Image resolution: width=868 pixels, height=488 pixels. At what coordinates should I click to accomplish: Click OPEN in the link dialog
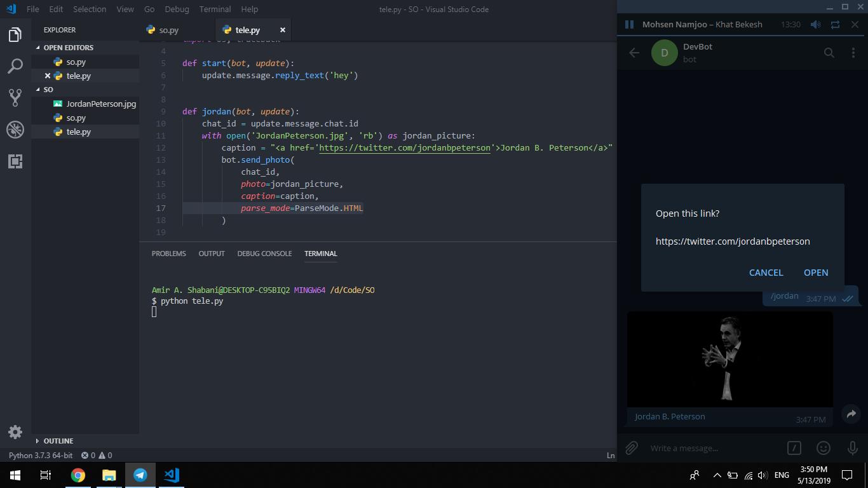coord(815,272)
